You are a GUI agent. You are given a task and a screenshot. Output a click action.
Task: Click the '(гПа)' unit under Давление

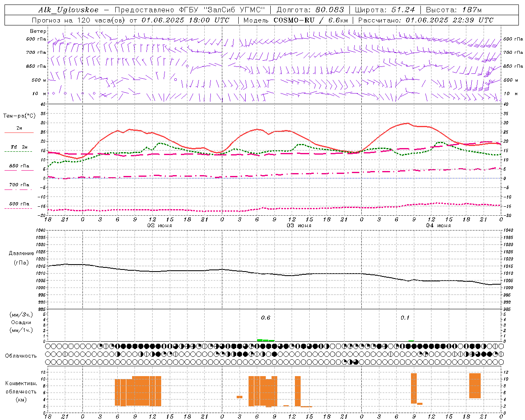(x=21, y=263)
